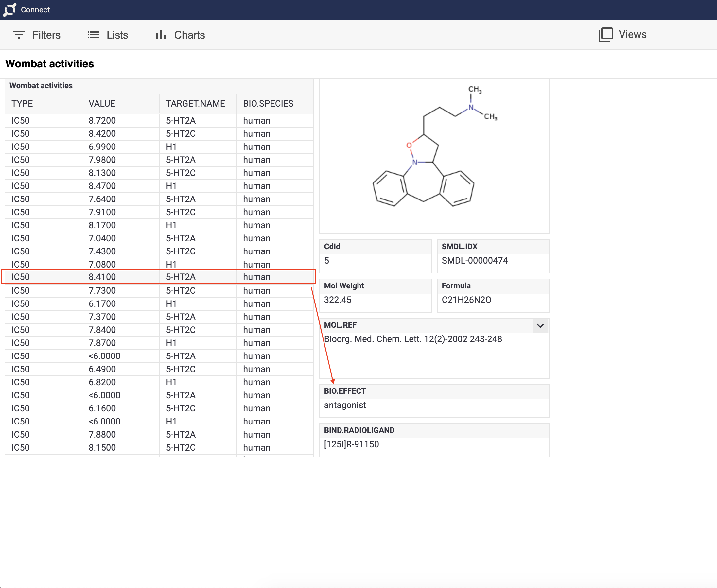The height and width of the screenshot is (588, 717).
Task: Select 5-HT2C target row value 7.7300
Action: (x=102, y=290)
